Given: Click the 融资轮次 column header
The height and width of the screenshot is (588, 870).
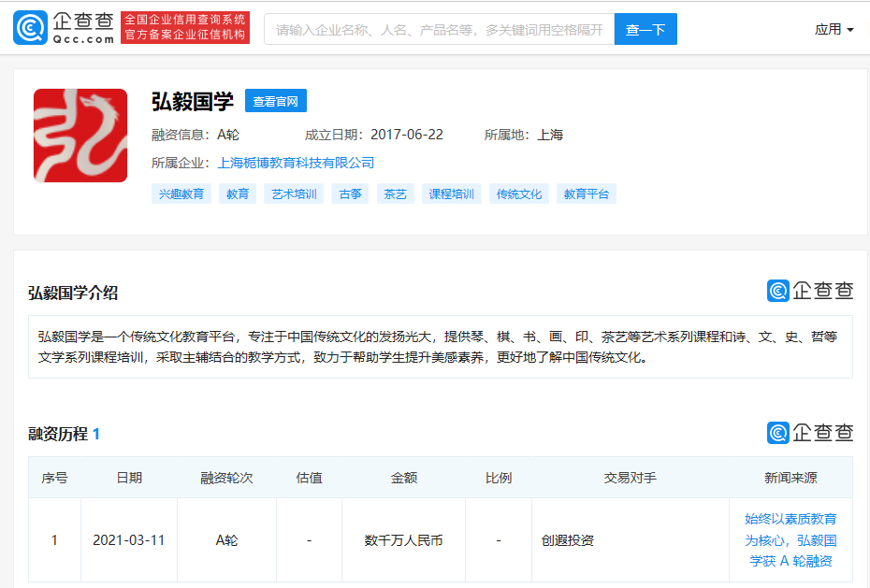Looking at the screenshot, I should pyautogui.click(x=226, y=478).
